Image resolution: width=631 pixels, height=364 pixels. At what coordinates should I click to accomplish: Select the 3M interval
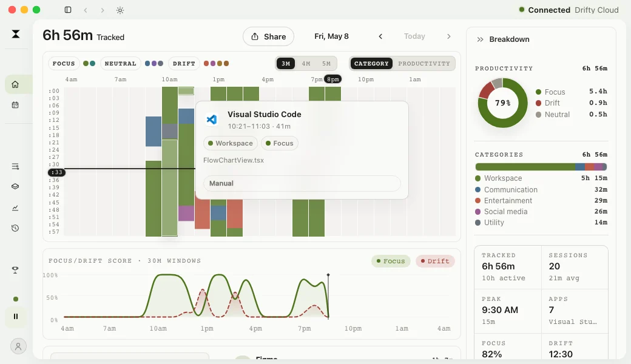[x=286, y=64]
